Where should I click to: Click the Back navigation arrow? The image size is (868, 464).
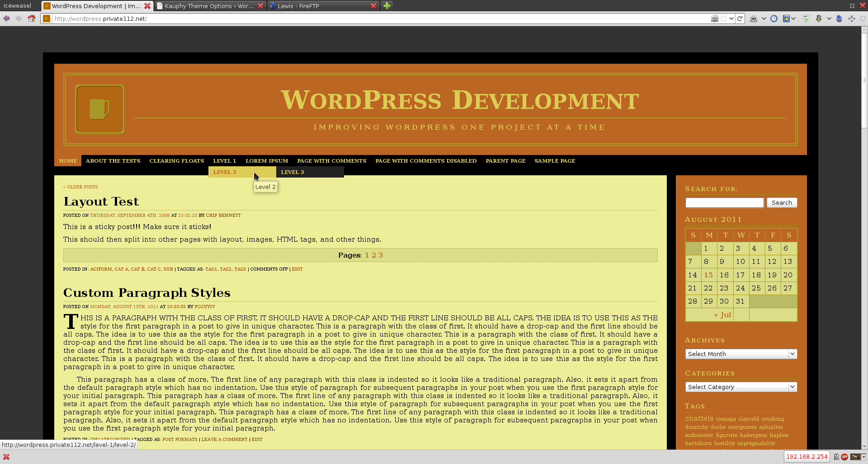coord(6,19)
